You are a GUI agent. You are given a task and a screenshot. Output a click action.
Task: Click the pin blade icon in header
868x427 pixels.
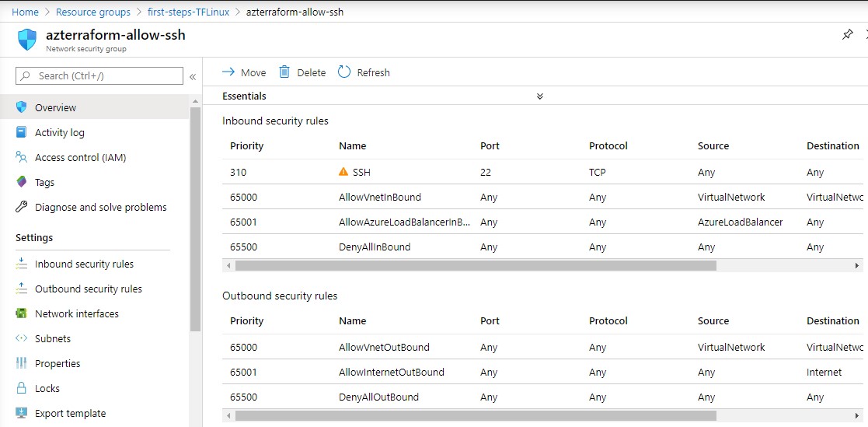tap(847, 36)
